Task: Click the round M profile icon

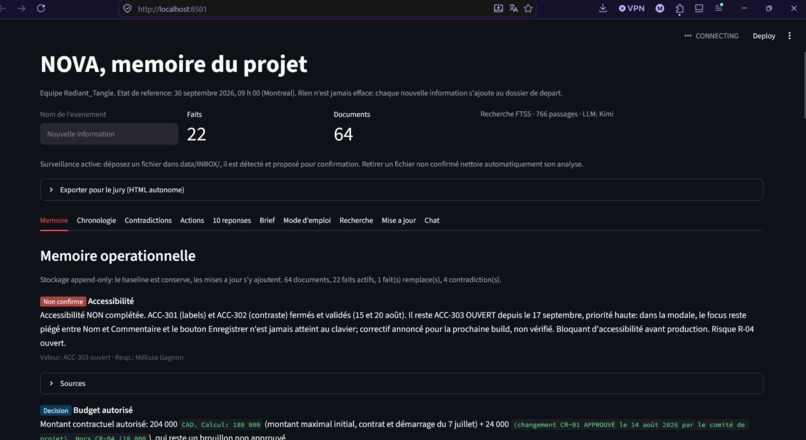Action: pyautogui.click(x=660, y=8)
